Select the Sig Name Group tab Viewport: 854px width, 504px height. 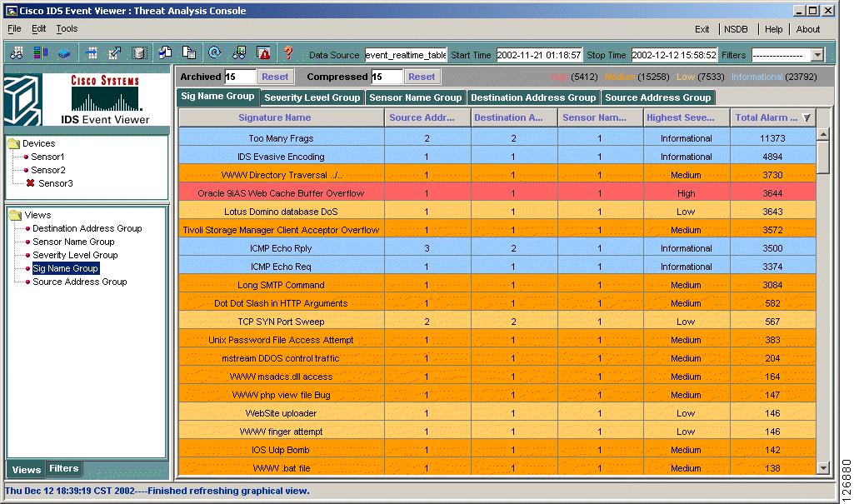[217, 97]
